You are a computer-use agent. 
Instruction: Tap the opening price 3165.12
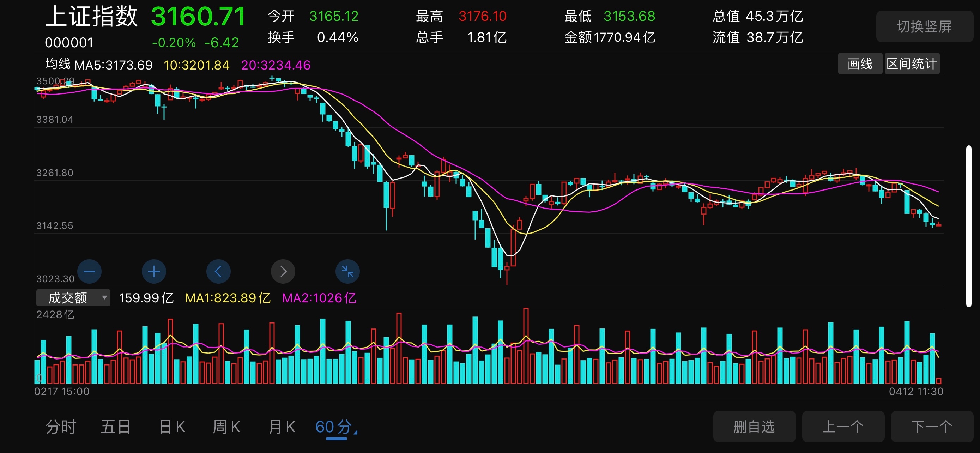pos(334,16)
